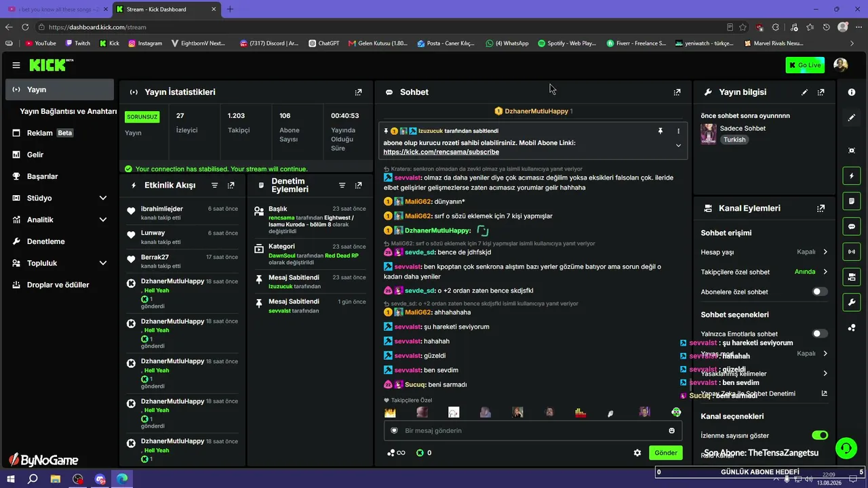Click the pin icon on the pinned message
868x488 pixels.
tap(660, 131)
